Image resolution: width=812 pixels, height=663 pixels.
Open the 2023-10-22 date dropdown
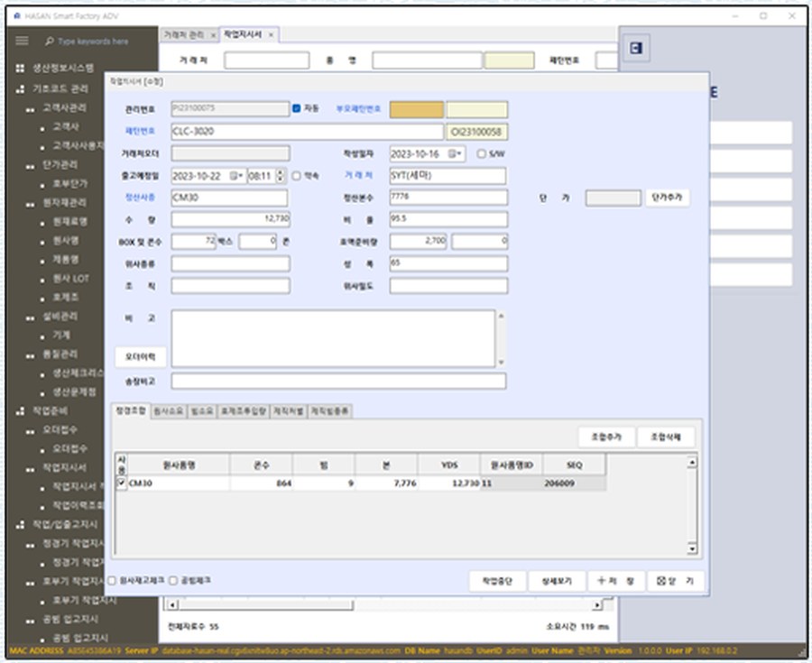[241, 176]
